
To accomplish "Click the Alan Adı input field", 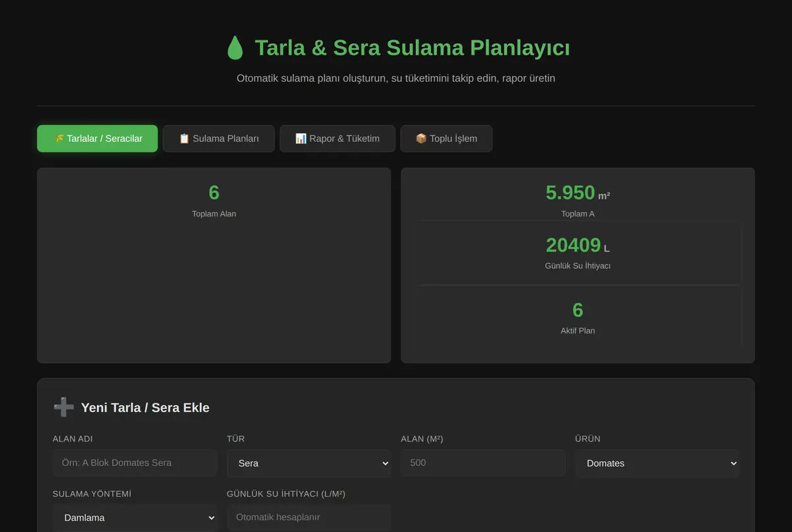I will (x=135, y=463).
